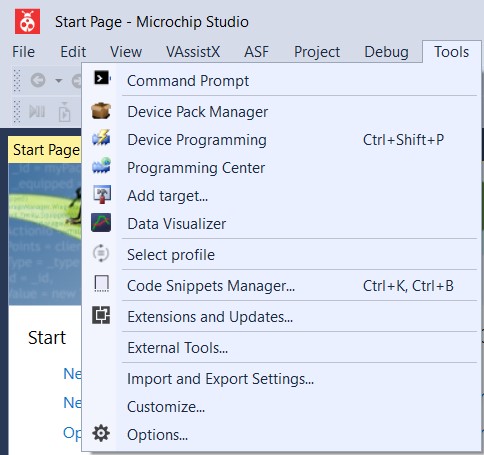The image size is (484, 455).
Task: Click the Ctrl+K, Ctrl+B shortcut text
Action: 408,286
